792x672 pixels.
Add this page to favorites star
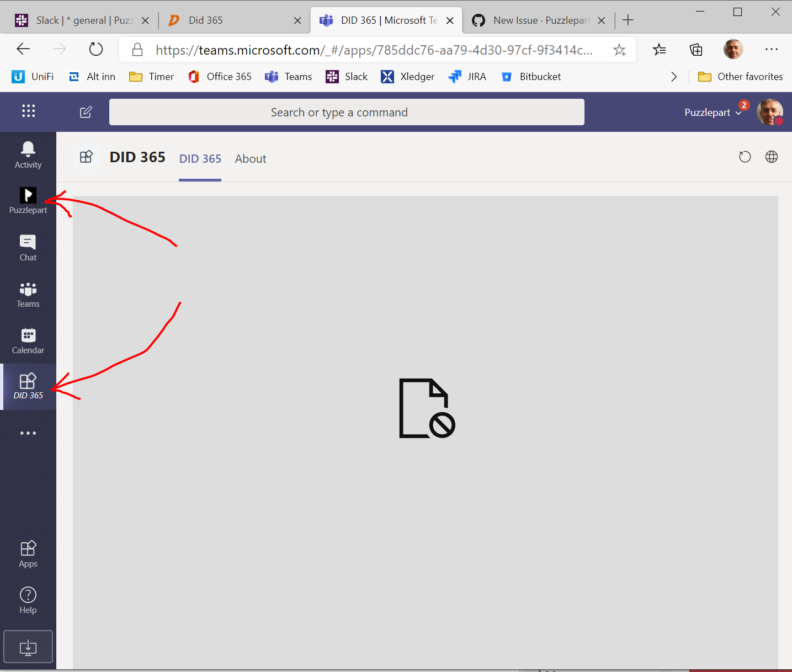click(619, 50)
